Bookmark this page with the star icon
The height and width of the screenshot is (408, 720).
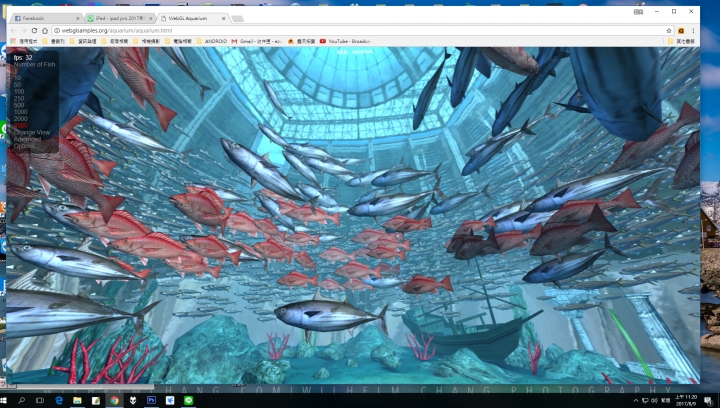(669, 30)
